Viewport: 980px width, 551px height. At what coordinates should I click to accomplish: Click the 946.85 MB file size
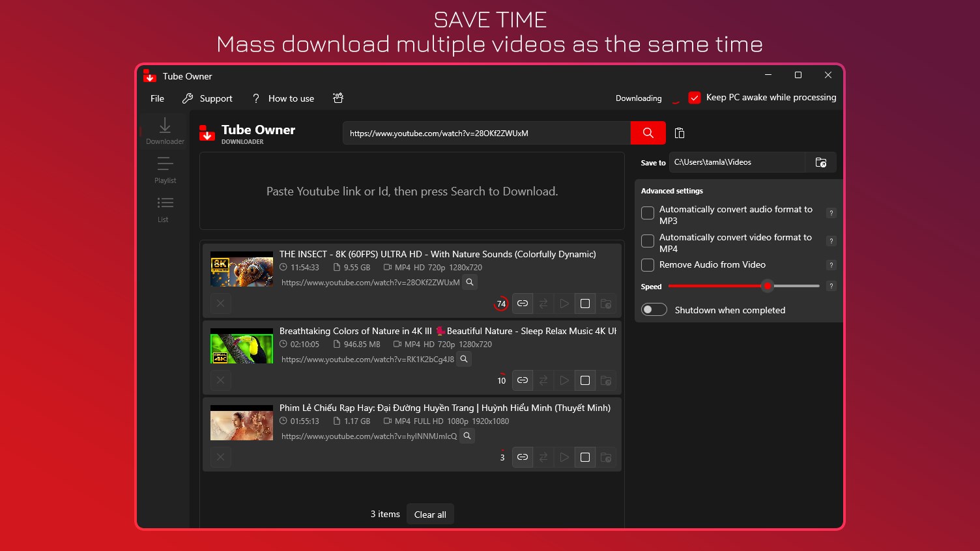click(x=362, y=345)
